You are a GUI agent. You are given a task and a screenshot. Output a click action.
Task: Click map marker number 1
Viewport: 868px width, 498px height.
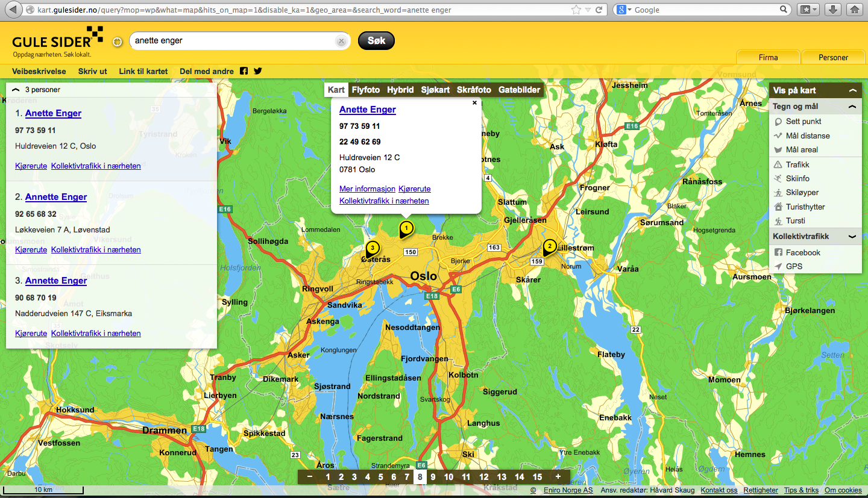click(x=406, y=229)
